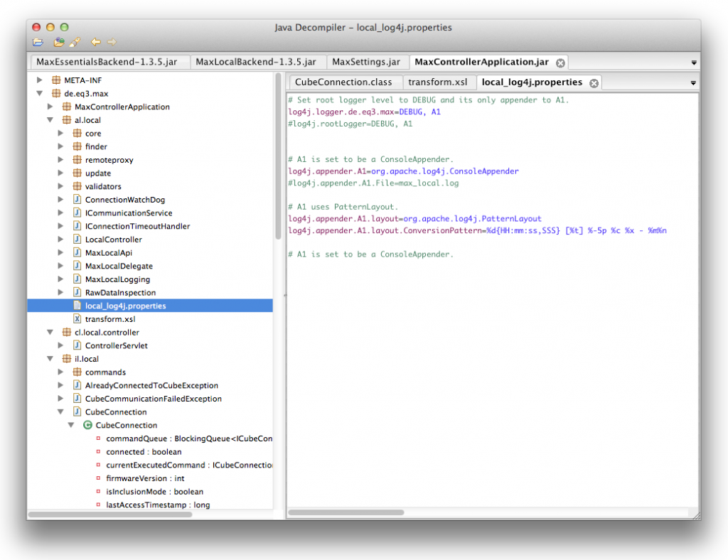Click the Open File toolbar icon

(38, 41)
